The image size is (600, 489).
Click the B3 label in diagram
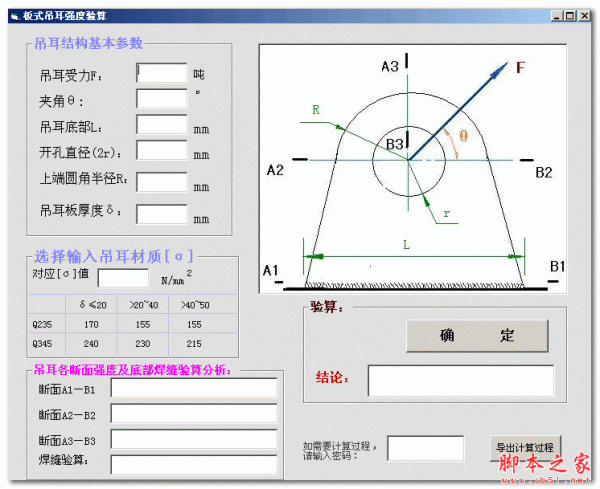click(x=395, y=144)
